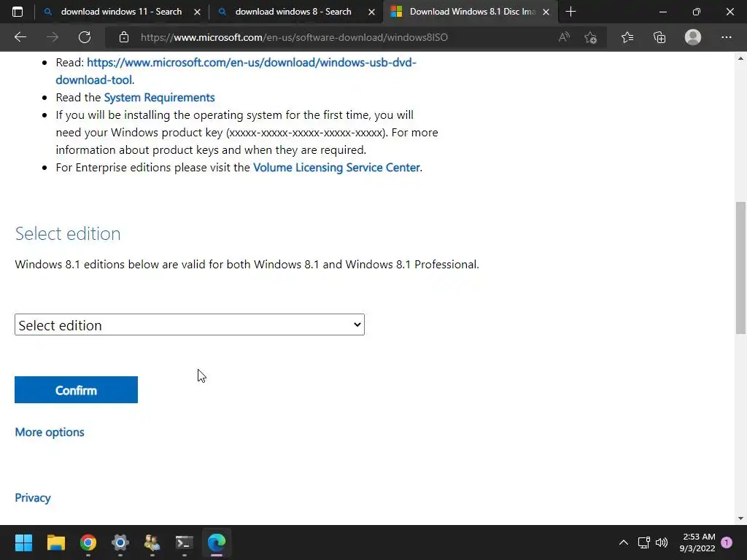Close the download windows 8 tab
747x560 pixels.
(x=371, y=12)
